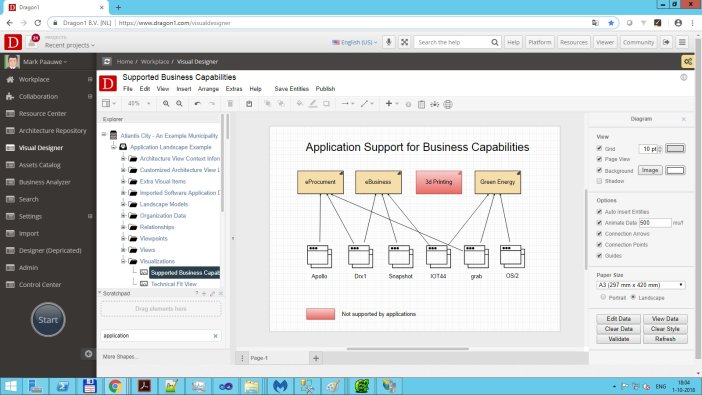Open the hamburger menu icon top right
The width and height of the screenshot is (702, 395).
682,42
